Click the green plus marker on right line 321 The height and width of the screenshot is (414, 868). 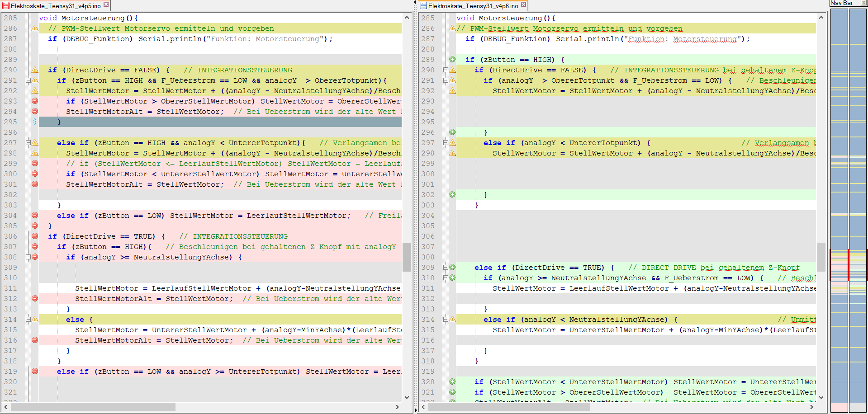coord(452,392)
